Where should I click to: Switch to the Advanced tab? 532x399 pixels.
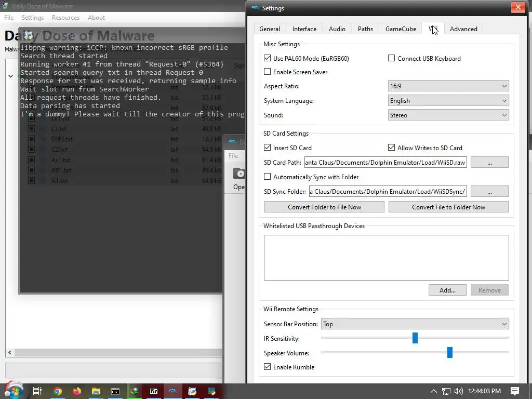(463, 29)
